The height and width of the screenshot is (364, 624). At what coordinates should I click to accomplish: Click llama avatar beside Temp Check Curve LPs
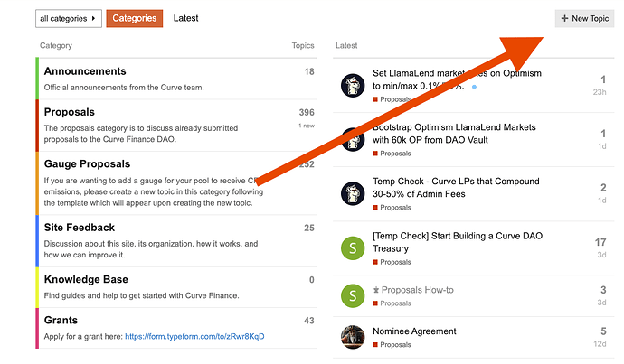[353, 193]
